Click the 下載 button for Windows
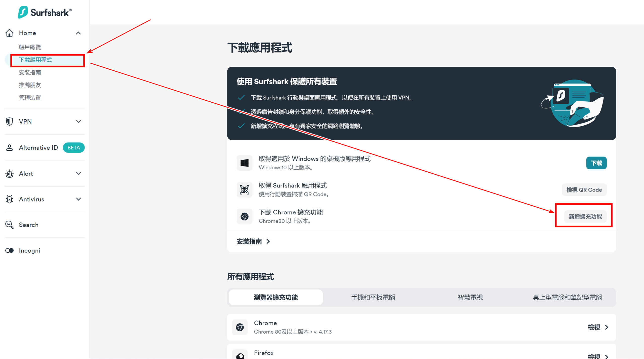Viewport: 644px width, 359px height. pyautogui.click(x=596, y=163)
